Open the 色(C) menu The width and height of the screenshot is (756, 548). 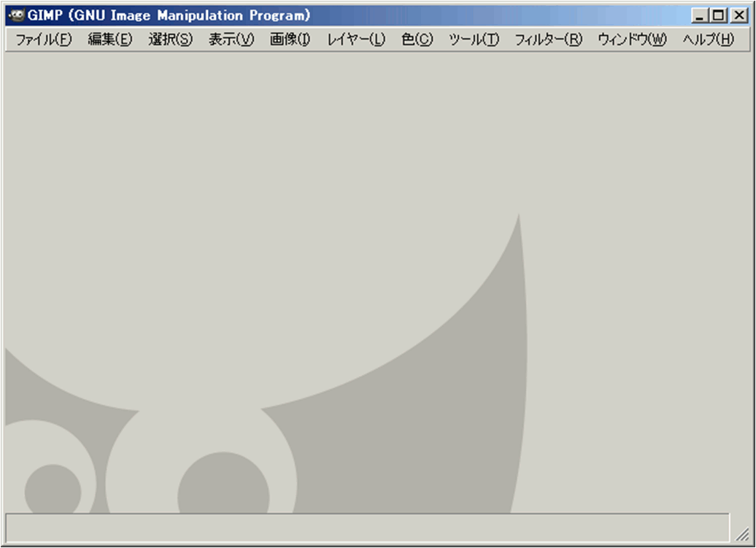[x=417, y=40]
